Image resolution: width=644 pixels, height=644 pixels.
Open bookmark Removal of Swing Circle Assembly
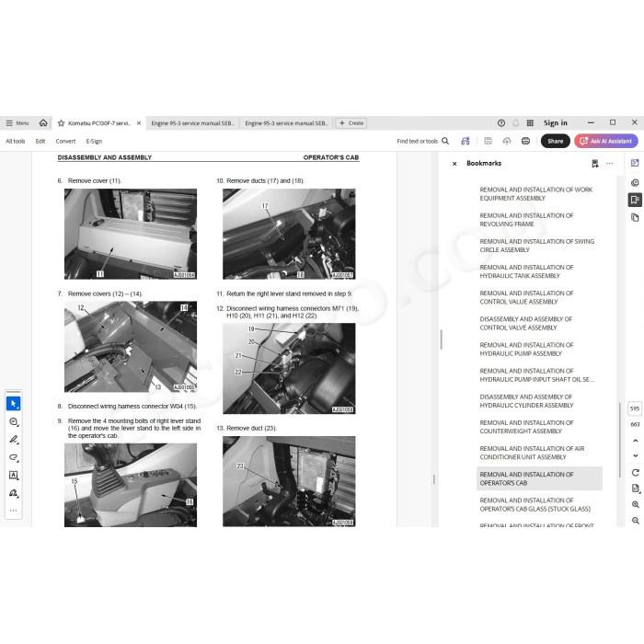tap(536, 246)
